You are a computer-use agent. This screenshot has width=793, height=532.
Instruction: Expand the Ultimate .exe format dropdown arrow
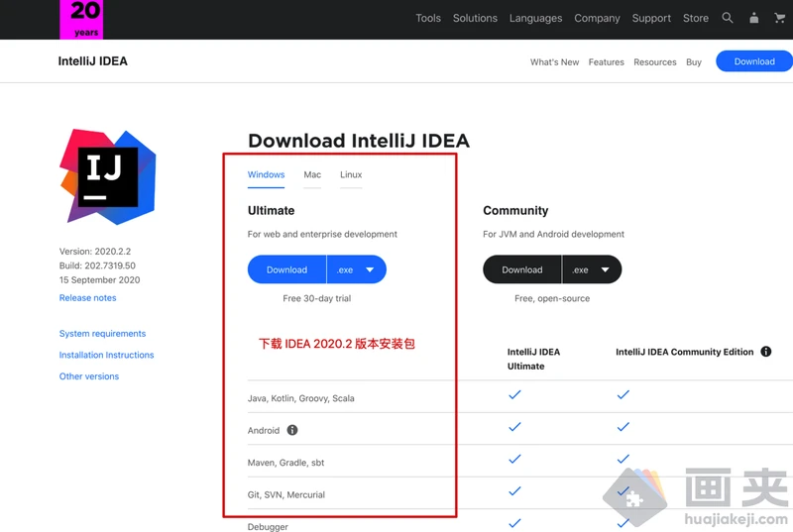[x=370, y=269]
